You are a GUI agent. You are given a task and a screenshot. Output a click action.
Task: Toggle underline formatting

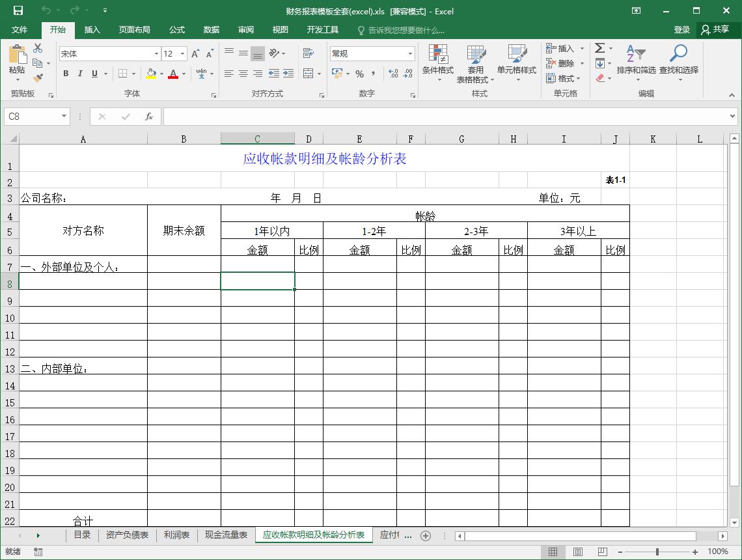tap(93, 74)
